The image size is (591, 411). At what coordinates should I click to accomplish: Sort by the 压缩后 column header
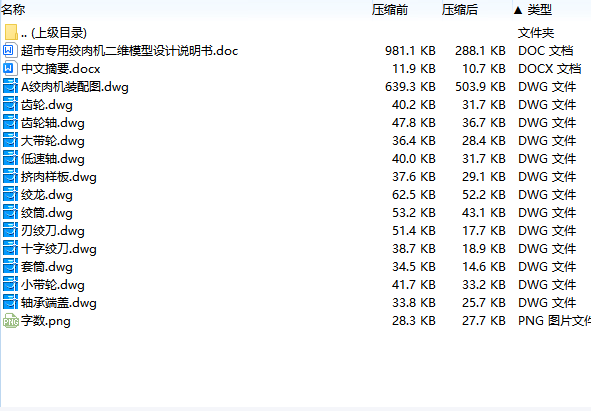click(x=460, y=9)
